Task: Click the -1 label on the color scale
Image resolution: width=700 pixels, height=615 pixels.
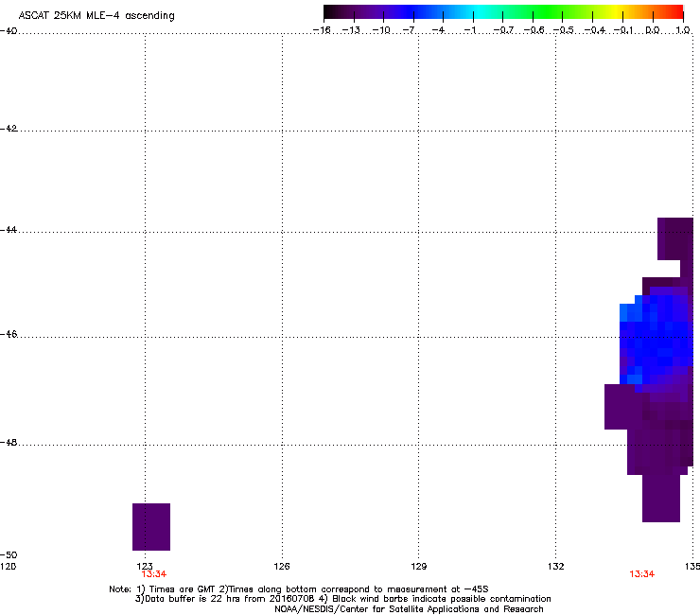Action: [469, 30]
